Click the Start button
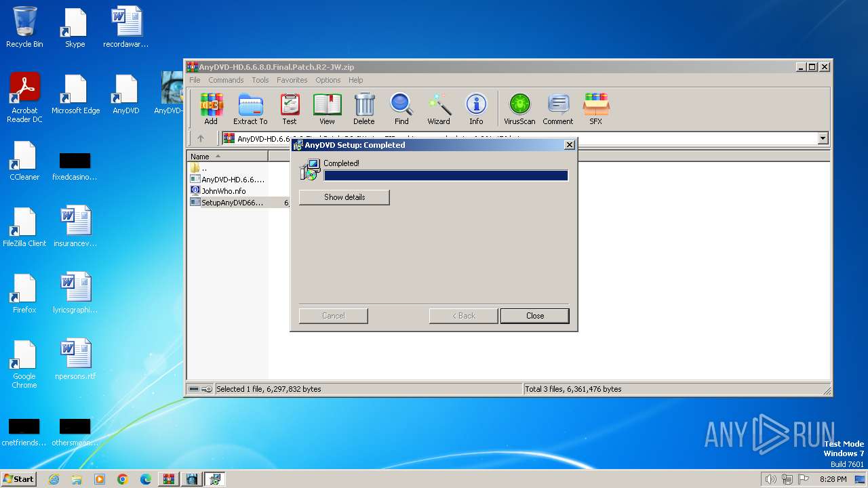The height and width of the screenshot is (488, 868). click(x=18, y=479)
